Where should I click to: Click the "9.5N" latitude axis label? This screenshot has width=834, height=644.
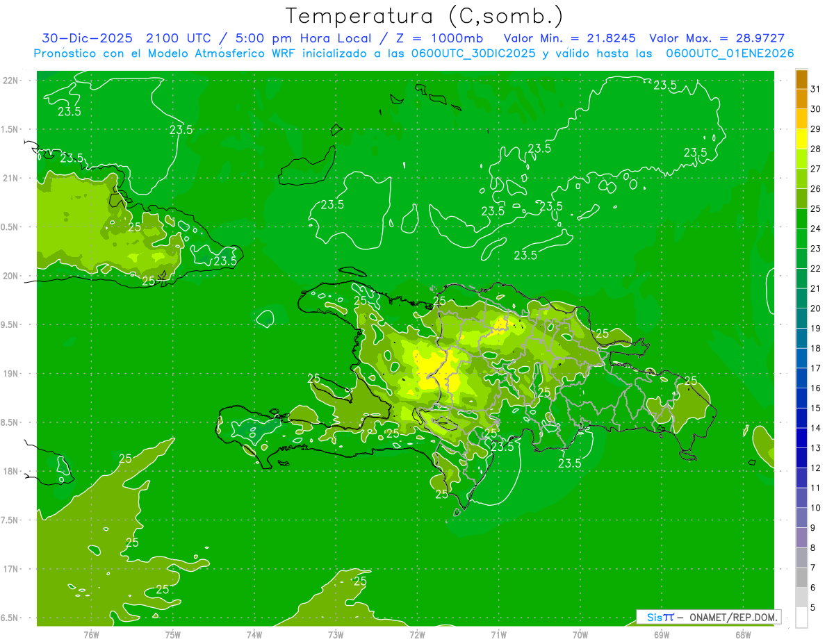[x=10, y=325]
